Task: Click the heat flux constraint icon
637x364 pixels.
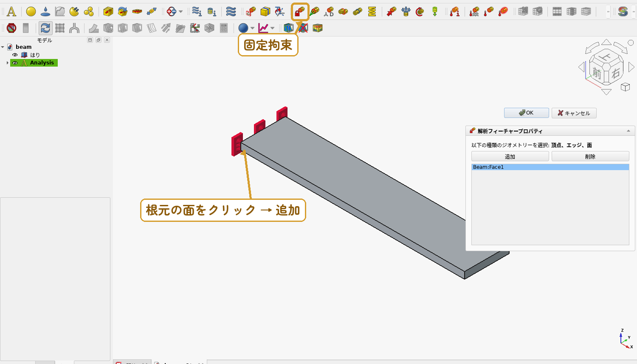Action: coord(474,11)
